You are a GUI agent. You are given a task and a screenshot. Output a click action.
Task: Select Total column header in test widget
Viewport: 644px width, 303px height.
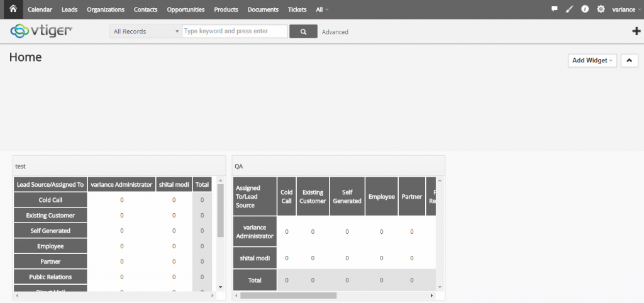pos(202,184)
